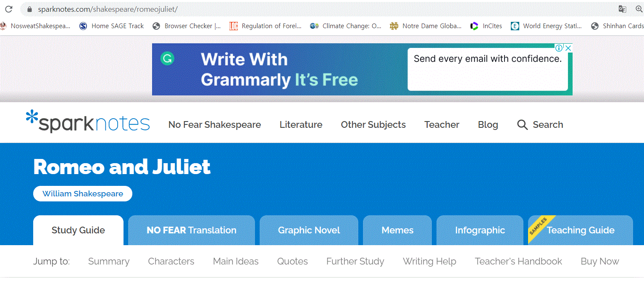
Task: Click the SparkNotes logo
Action: tap(88, 122)
